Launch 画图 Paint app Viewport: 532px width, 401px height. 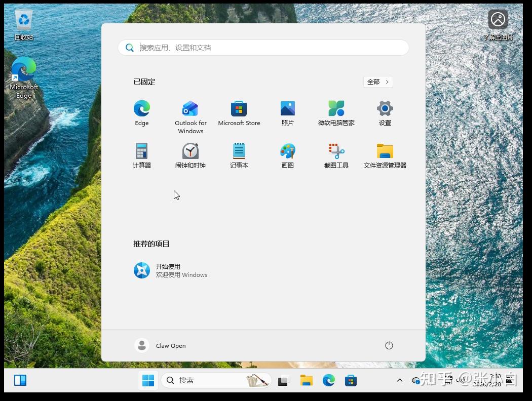click(288, 156)
